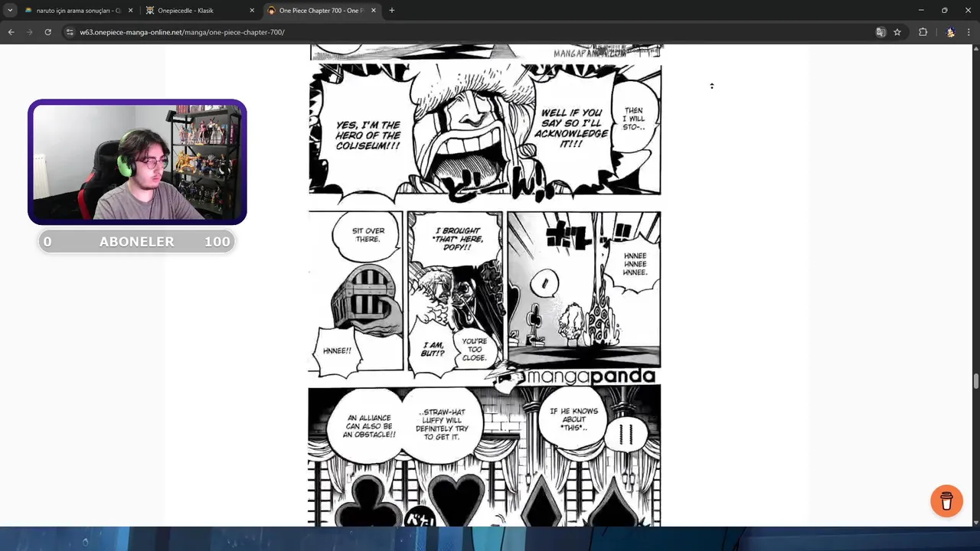Minimize the Chrome window
Image resolution: width=980 pixels, height=551 pixels.
(x=921, y=11)
